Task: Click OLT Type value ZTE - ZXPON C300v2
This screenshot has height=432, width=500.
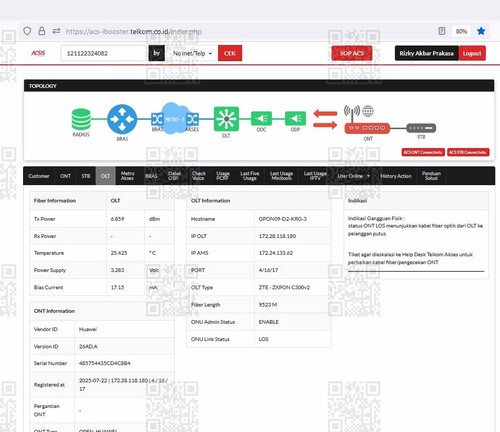Action: click(x=284, y=287)
